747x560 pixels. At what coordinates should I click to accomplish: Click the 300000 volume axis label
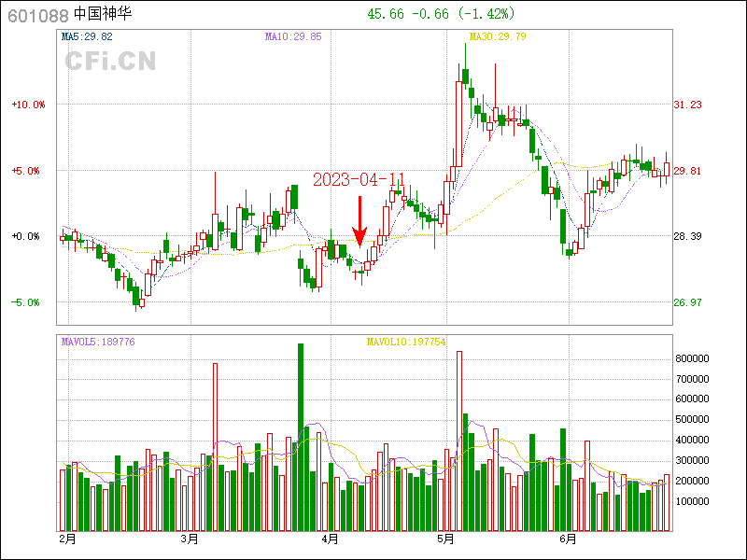tap(692, 460)
